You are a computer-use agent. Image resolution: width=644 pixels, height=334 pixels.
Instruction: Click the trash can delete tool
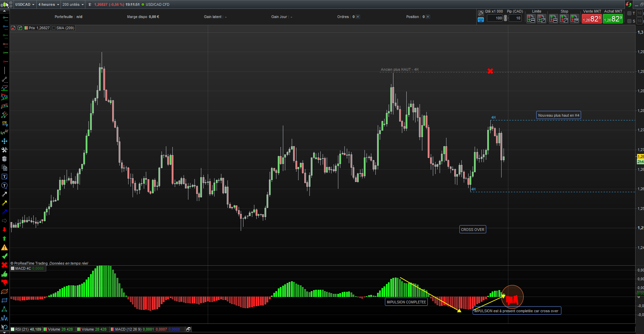[4, 159]
